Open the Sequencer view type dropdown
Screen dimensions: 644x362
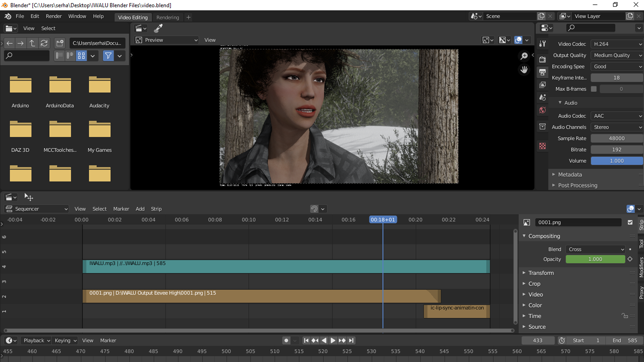point(37,209)
